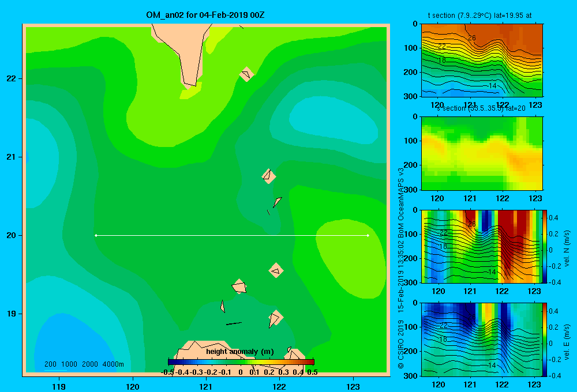The width and height of the screenshot is (577, 392).
Task: Click contour label "14" in temperature section
Action: [492, 86]
